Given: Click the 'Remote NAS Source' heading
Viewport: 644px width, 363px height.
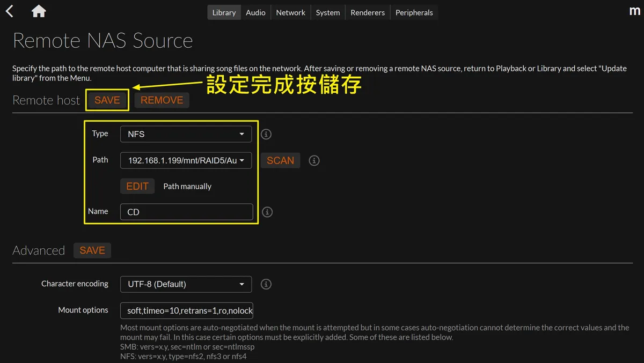Looking at the screenshot, I should click(x=103, y=41).
